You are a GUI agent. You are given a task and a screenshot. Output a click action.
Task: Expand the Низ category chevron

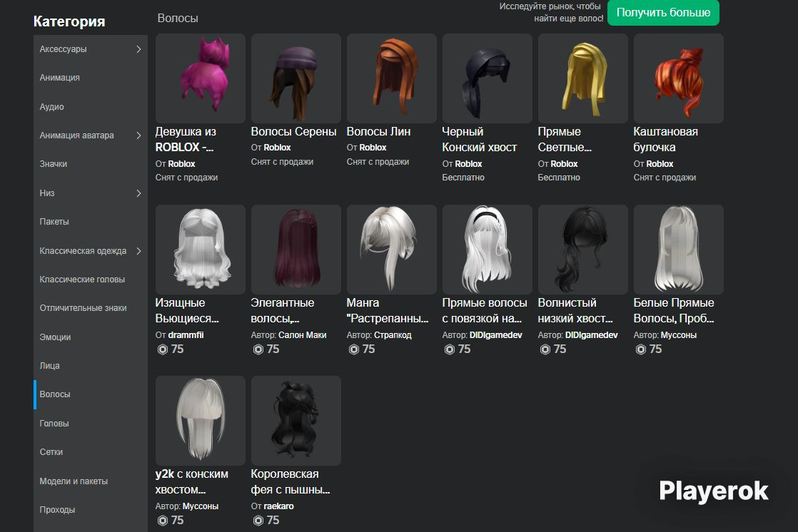138,193
